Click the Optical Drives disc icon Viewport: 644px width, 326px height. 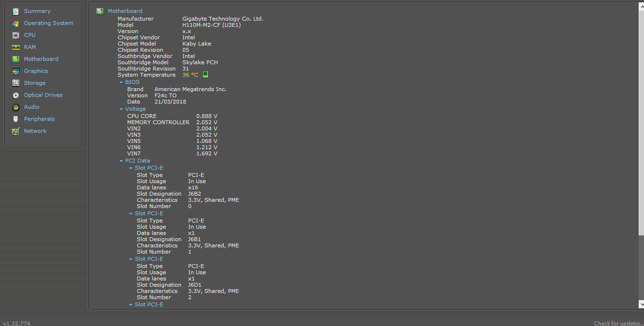[16, 95]
